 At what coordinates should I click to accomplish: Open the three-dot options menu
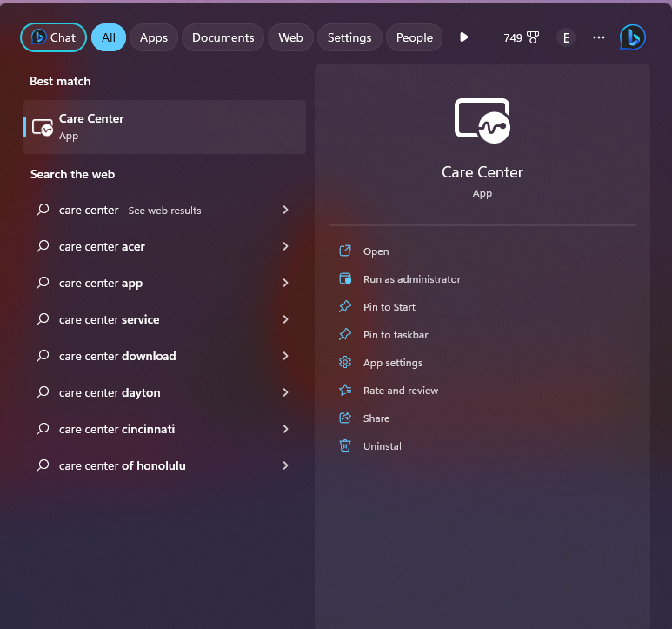point(599,37)
